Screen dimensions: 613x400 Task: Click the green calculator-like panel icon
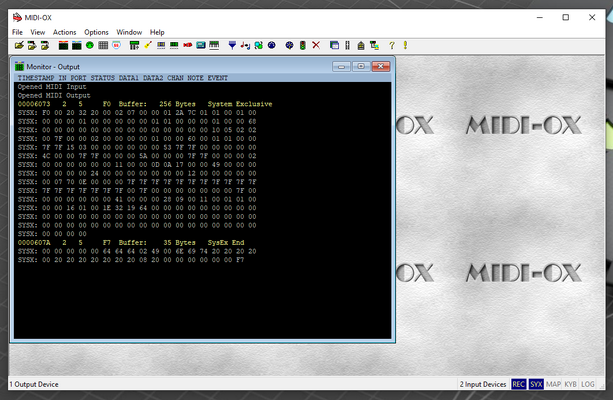point(134,46)
